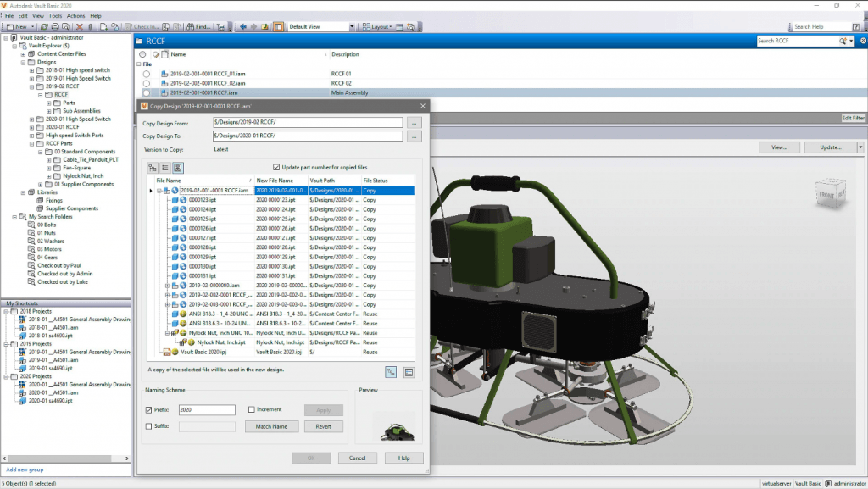868x489 pixels.
Task: Click the blue Back arrow icon
Action: pos(242,26)
